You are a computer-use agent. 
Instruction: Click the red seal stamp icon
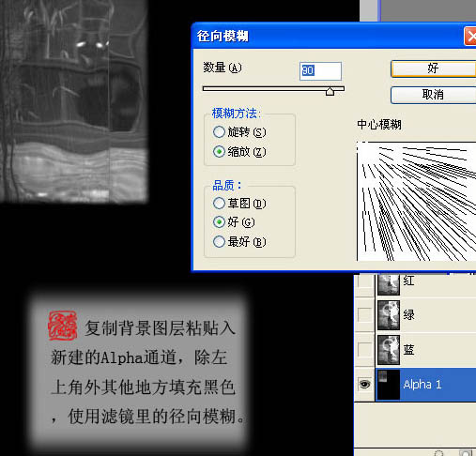pyautogui.click(x=63, y=326)
